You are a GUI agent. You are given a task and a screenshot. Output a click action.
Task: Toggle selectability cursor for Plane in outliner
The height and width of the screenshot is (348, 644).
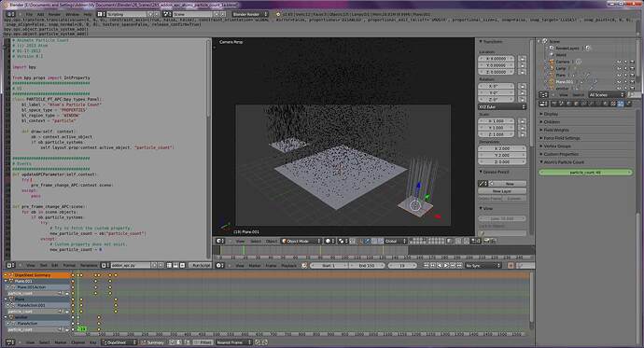[625, 75]
